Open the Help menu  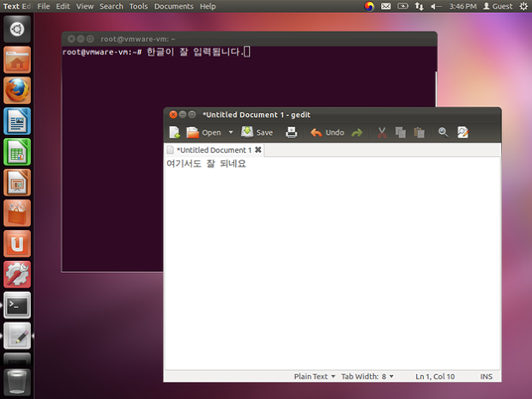[208, 6]
